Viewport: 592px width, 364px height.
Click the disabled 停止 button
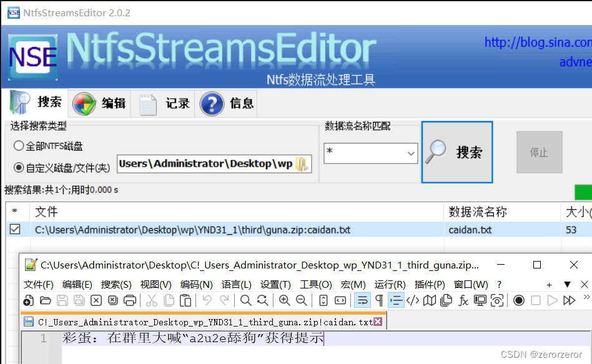pos(539,152)
